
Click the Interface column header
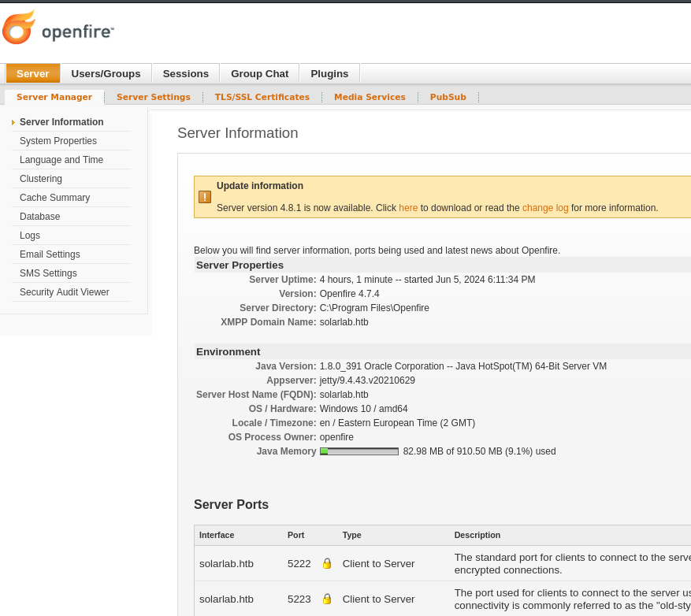click(x=217, y=535)
